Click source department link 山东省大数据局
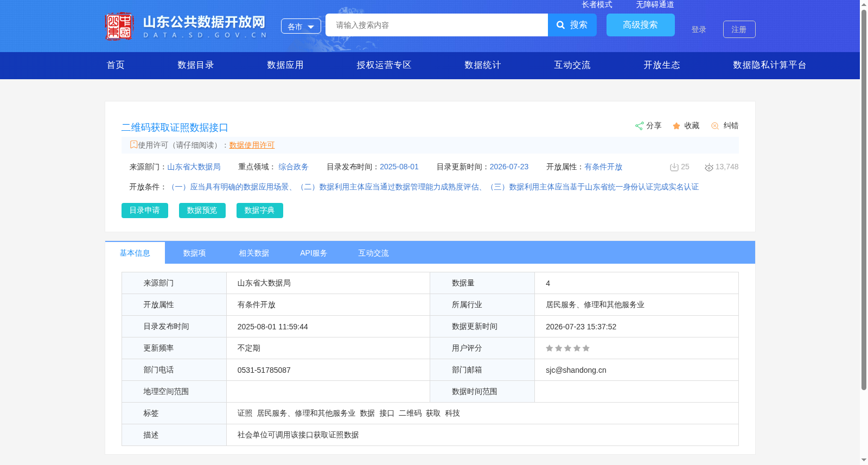 (194, 167)
